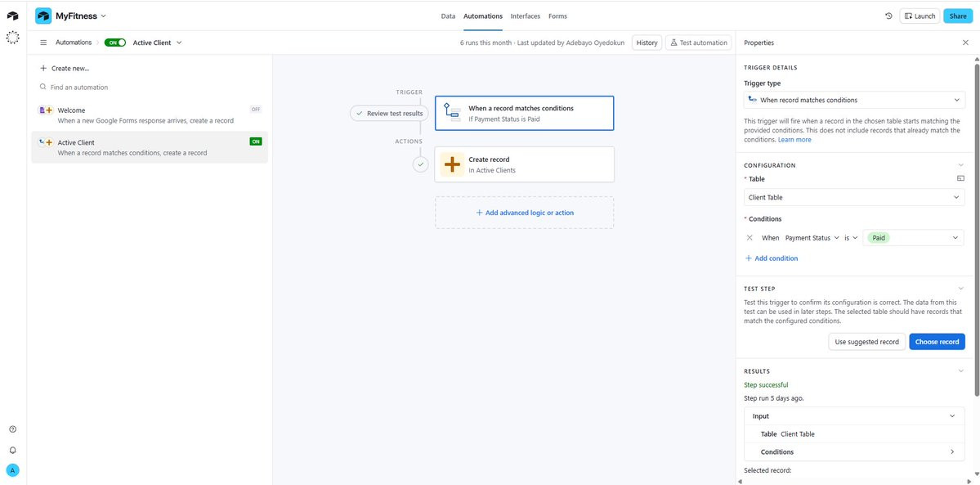The image size is (980, 485).
Task: Collapse the Input results group
Action: click(x=952, y=416)
